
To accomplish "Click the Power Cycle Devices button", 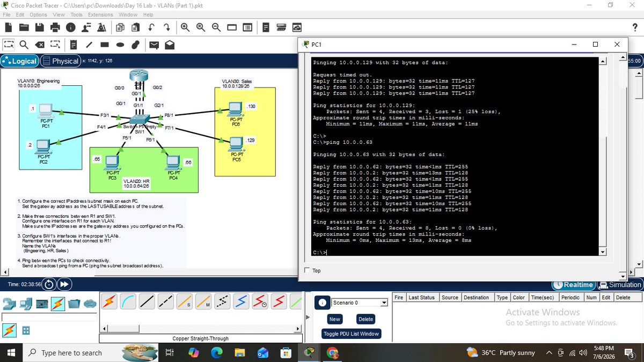I will point(49,284).
